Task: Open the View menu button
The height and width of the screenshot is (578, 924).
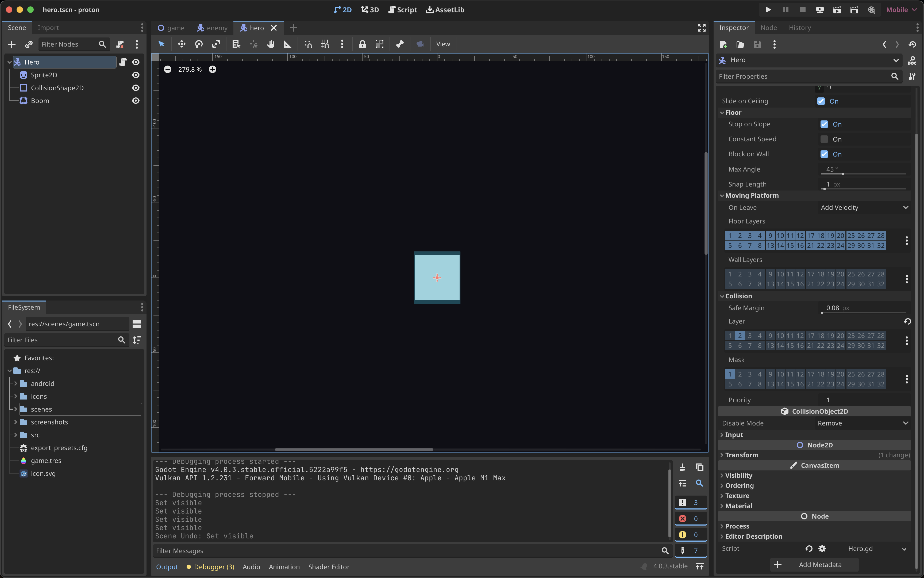Action: [443, 44]
